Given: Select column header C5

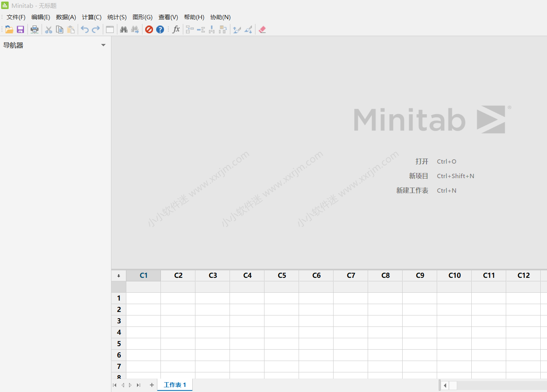Looking at the screenshot, I should (x=282, y=275).
